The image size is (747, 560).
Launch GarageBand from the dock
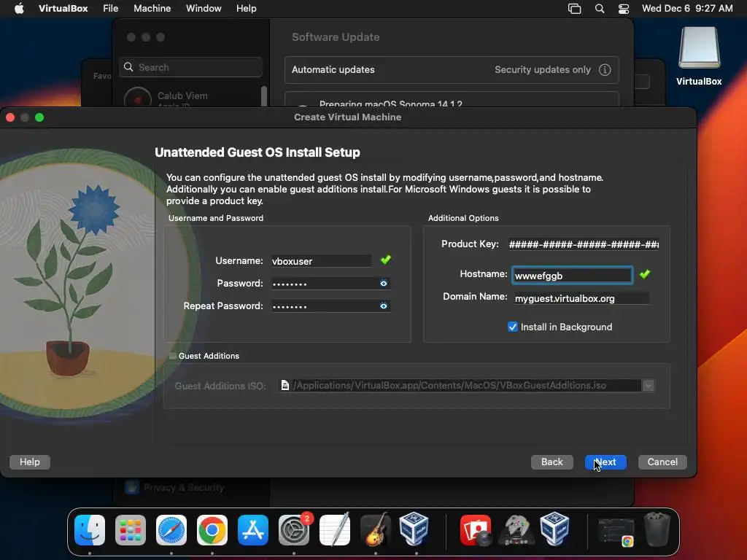376,530
